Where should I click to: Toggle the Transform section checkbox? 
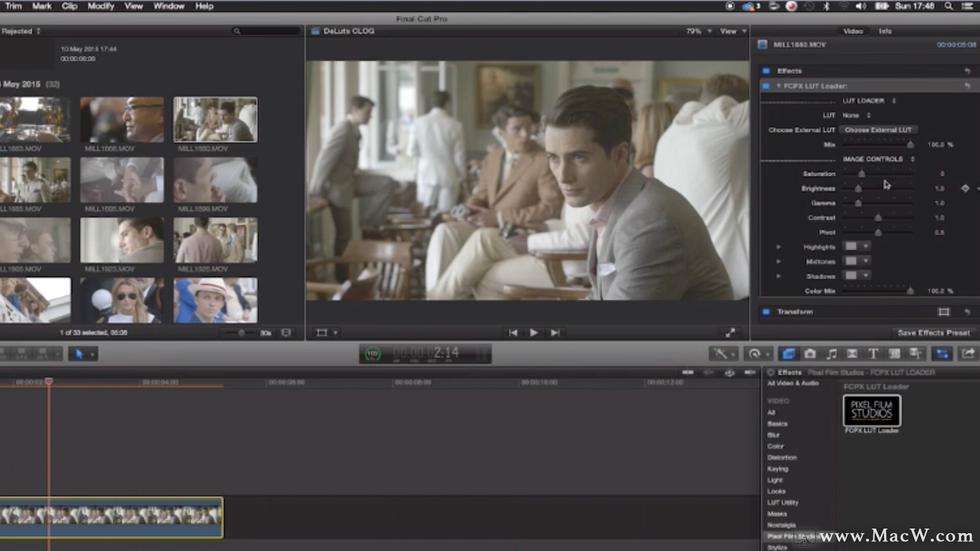[x=766, y=312]
